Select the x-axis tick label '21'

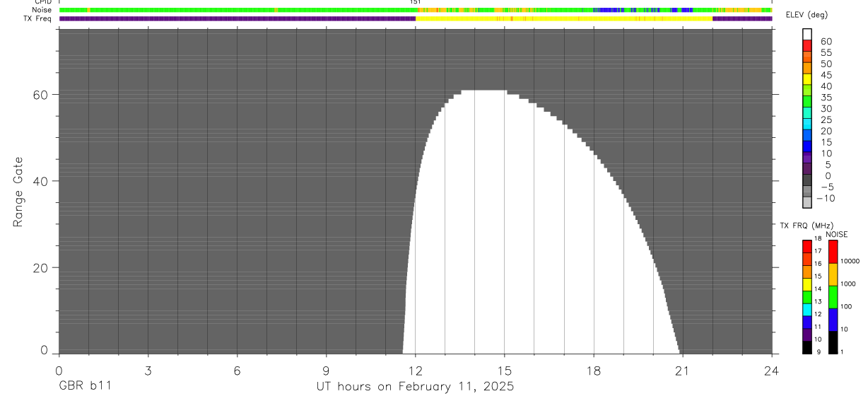[683, 371]
